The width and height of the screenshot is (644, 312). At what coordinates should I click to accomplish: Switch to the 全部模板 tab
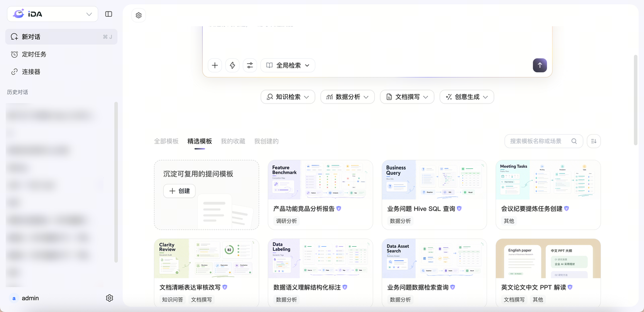pos(166,141)
